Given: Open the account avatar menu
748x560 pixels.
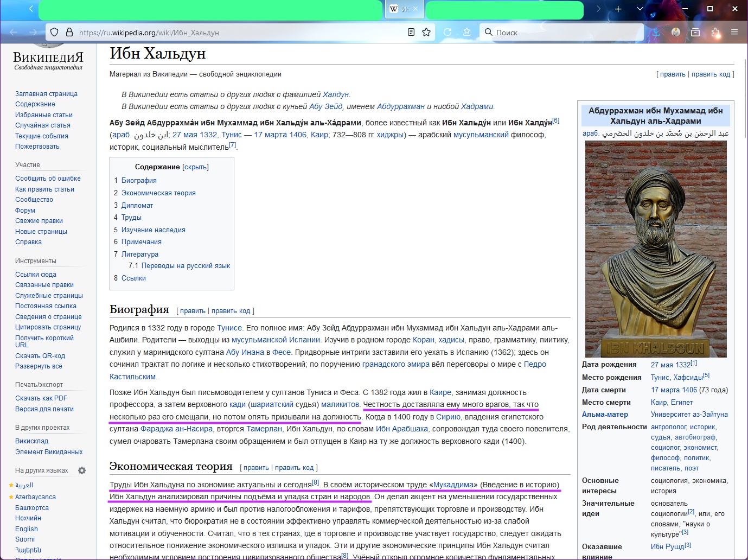Looking at the screenshot, I should pyautogui.click(x=676, y=33).
